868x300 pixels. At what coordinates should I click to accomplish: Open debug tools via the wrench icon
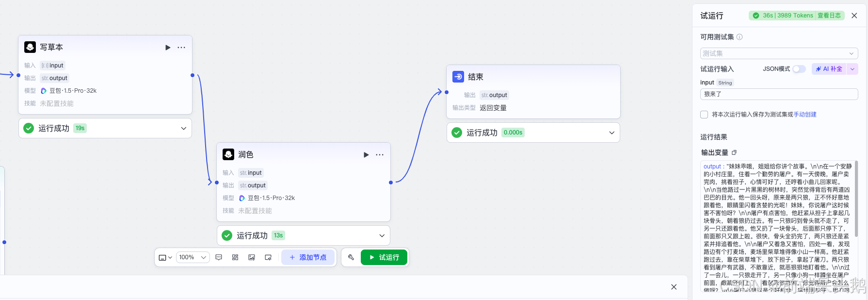coord(351,257)
